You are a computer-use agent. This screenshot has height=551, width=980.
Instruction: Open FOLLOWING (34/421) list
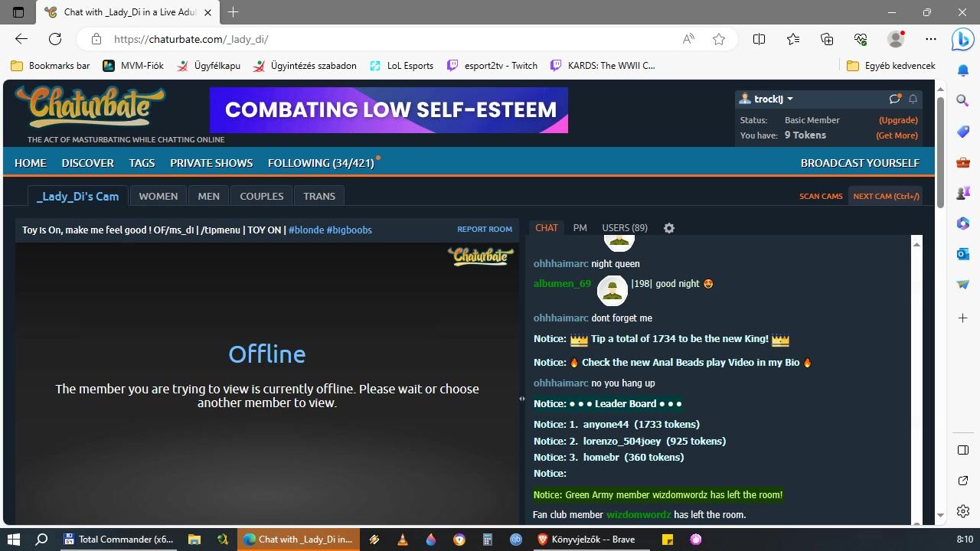[x=321, y=163]
